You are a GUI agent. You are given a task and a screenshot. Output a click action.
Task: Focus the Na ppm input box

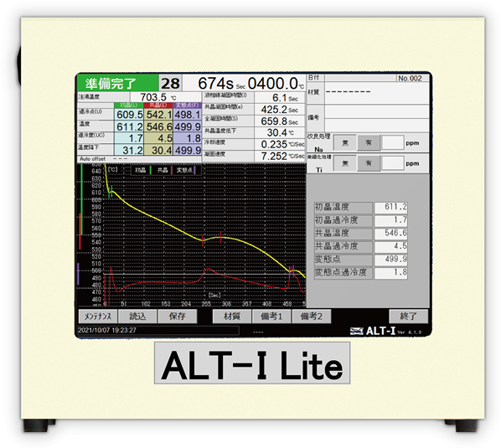[x=393, y=142]
